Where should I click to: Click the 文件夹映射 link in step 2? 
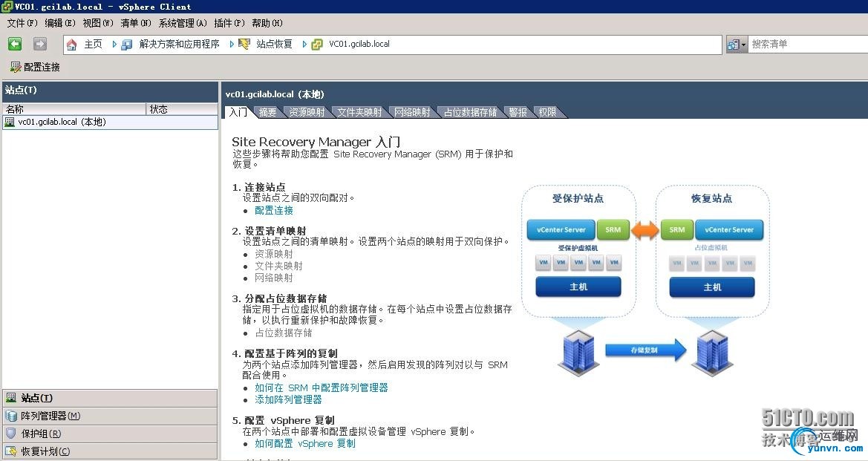pyautogui.click(x=278, y=267)
